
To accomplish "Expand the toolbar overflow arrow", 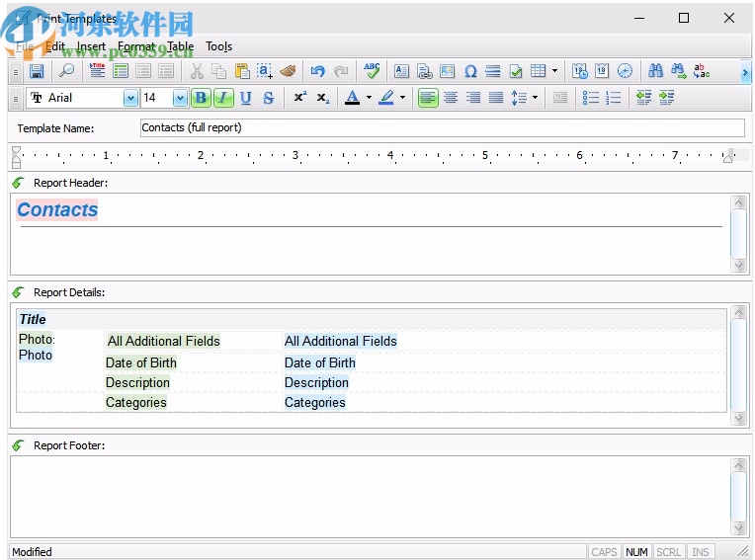I will 745,73.
